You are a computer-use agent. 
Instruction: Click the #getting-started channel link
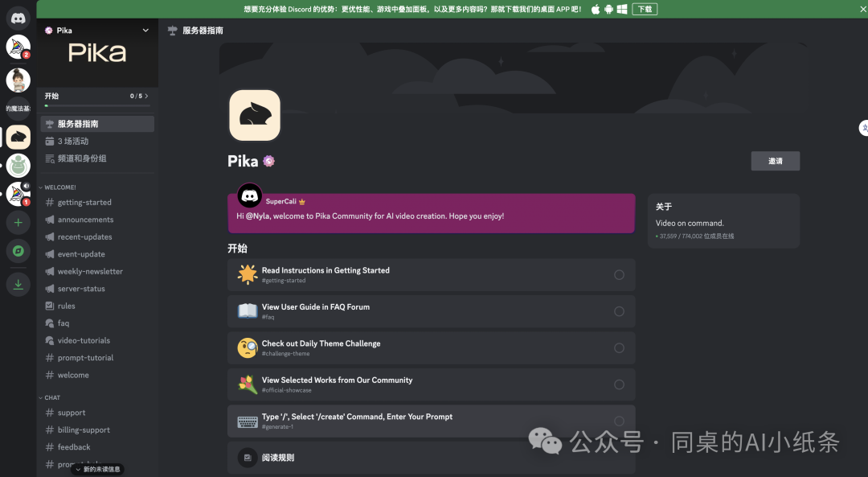pyautogui.click(x=284, y=280)
